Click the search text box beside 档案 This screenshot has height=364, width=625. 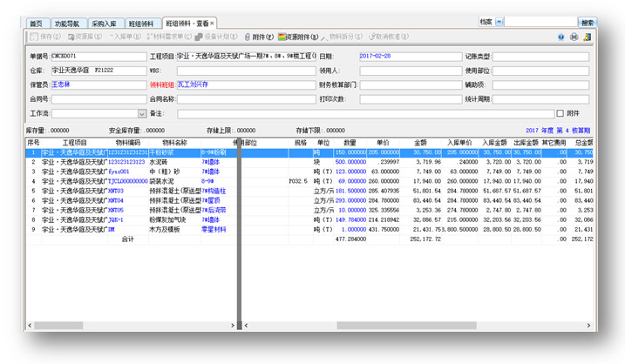pyautogui.click(x=541, y=22)
